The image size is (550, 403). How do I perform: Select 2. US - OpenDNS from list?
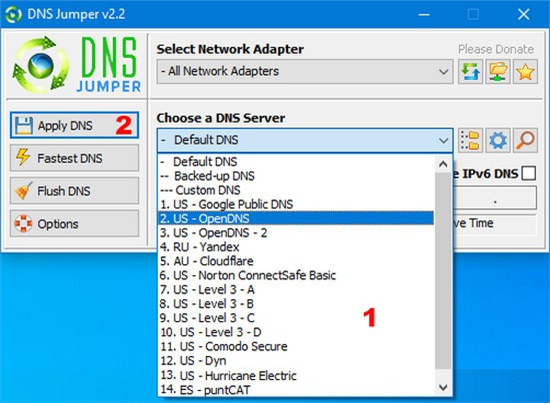point(296,219)
